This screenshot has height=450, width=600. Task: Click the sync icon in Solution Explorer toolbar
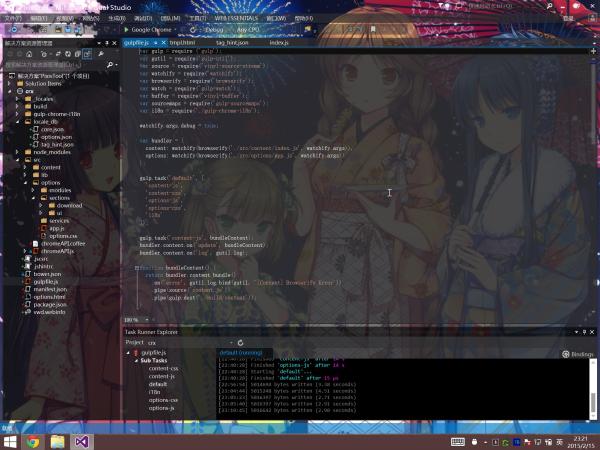click(58, 54)
